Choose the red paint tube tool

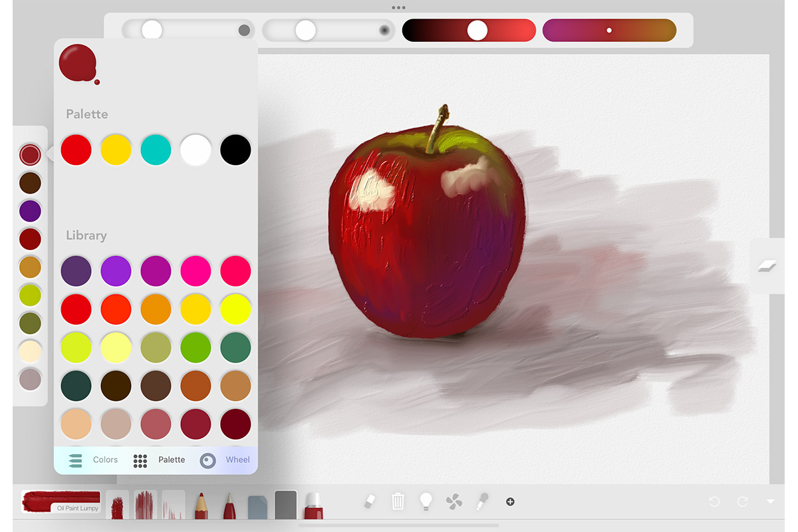click(314, 506)
